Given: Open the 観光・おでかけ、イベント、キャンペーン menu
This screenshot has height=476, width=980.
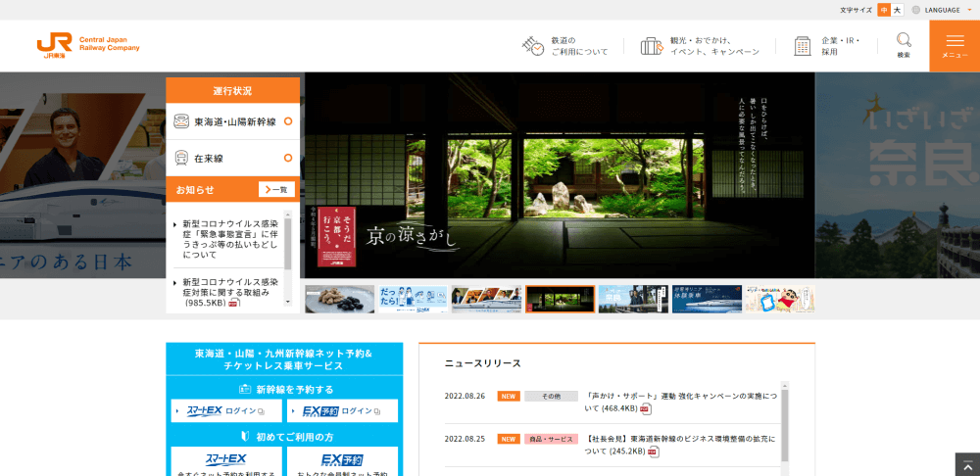Looking at the screenshot, I should click(x=700, y=46).
